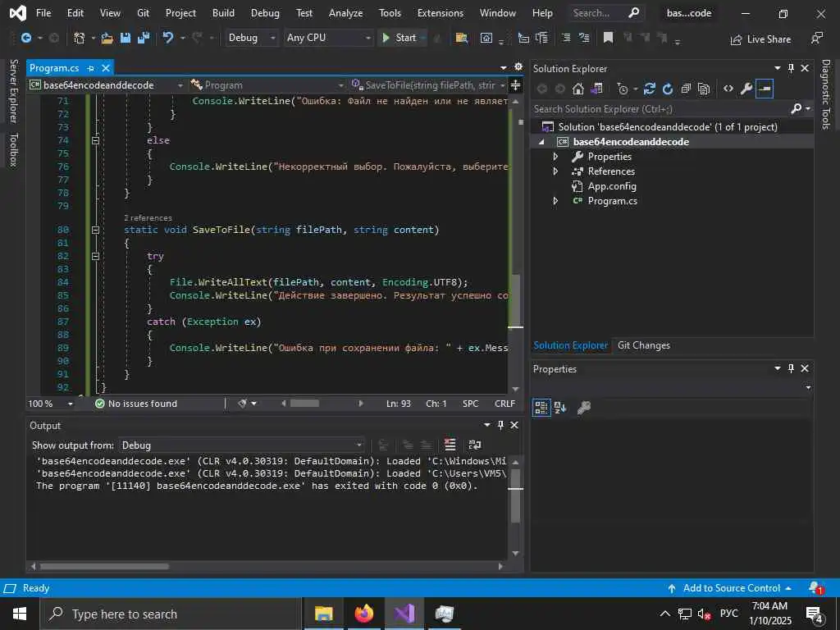Image resolution: width=840 pixels, height=630 pixels.
Task: Expand the Properties node in Solution Explorer
Action: pos(555,157)
